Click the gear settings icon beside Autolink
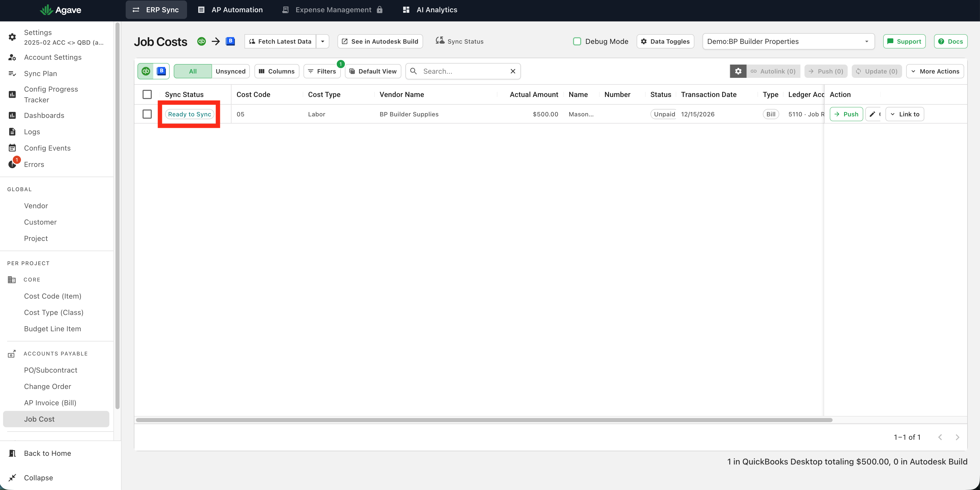Screen dimensions: 980x490 (x=738, y=71)
